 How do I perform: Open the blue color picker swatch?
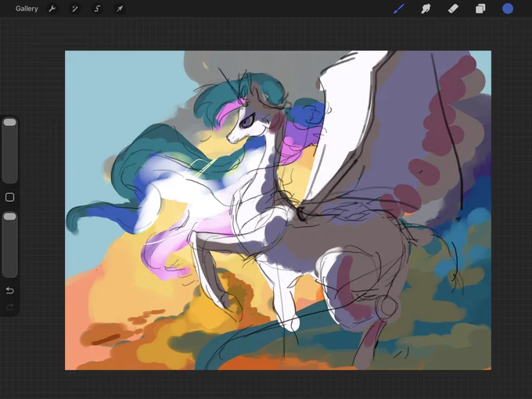(508, 9)
